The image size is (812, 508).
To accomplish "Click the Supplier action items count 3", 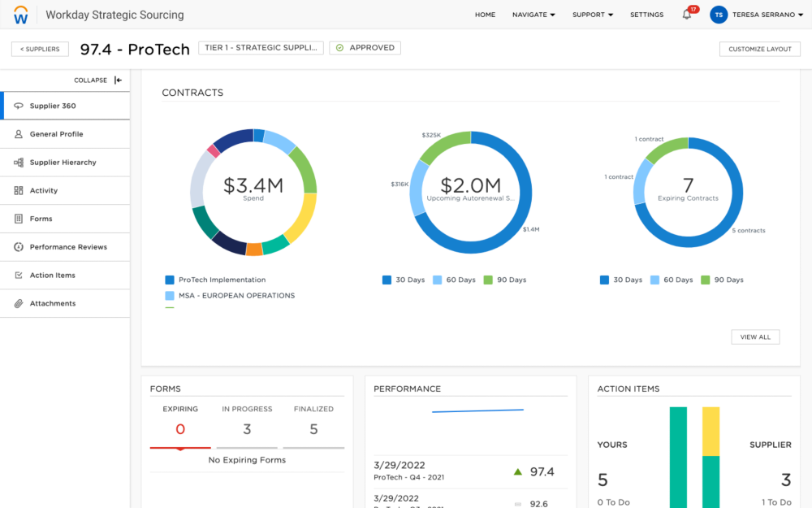I will [x=786, y=480].
